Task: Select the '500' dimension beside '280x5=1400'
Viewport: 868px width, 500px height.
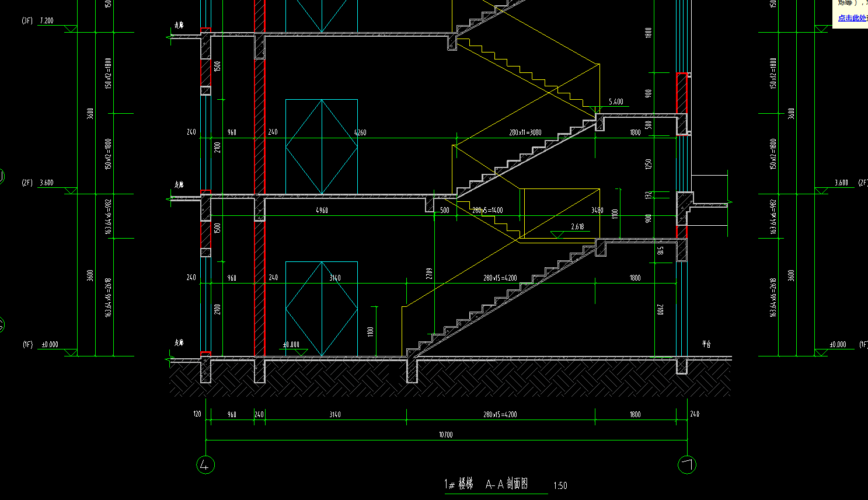Action: (445, 210)
